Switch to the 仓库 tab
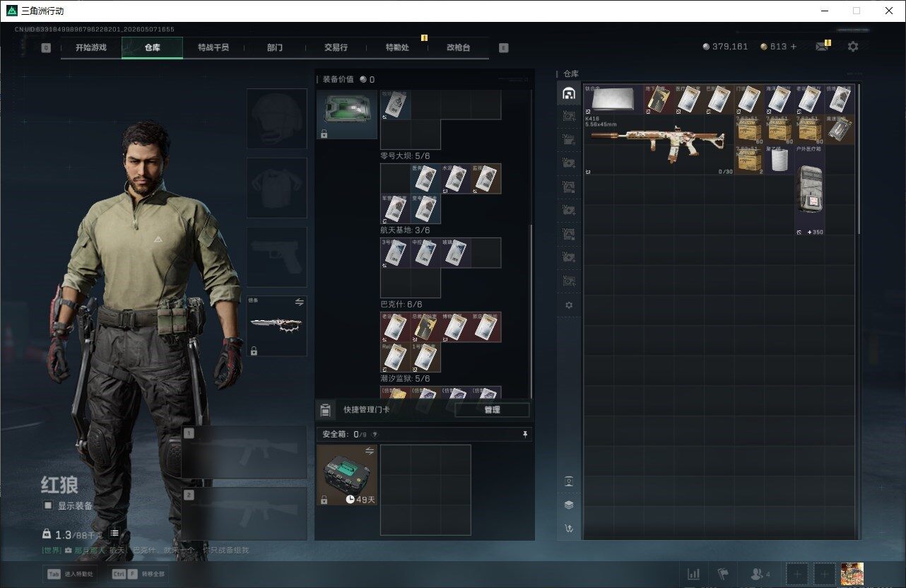The height and width of the screenshot is (588, 906). pos(152,47)
